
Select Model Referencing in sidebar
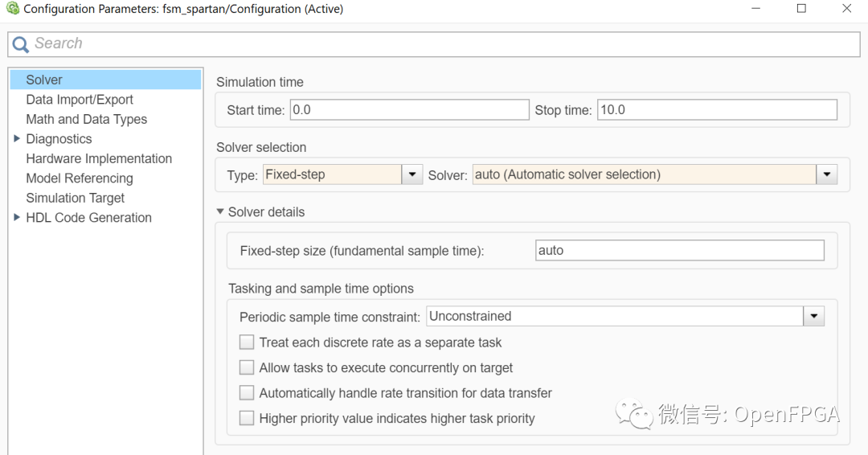(x=80, y=178)
